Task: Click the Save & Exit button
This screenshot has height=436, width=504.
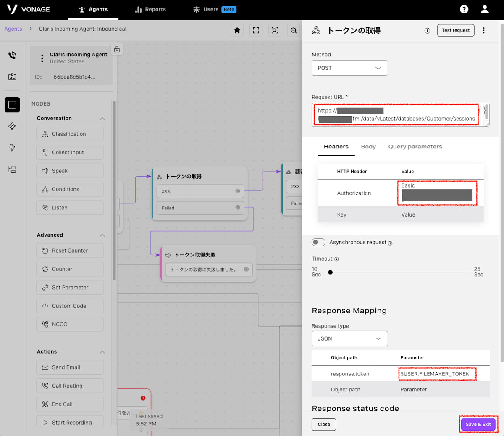Action: click(x=478, y=424)
